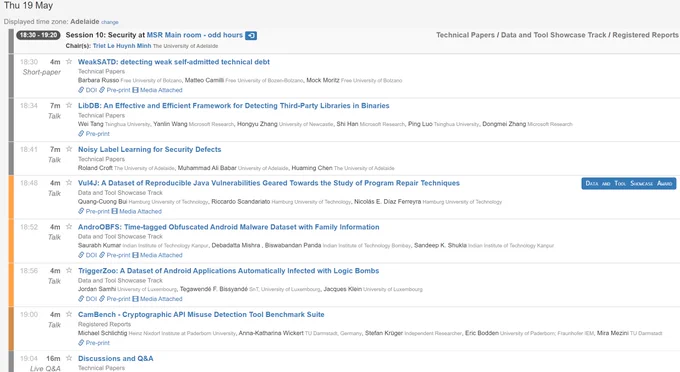Screen dimensions: 680x372
Task: Click author Roland Croft
Action: pyautogui.click(x=95, y=168)
